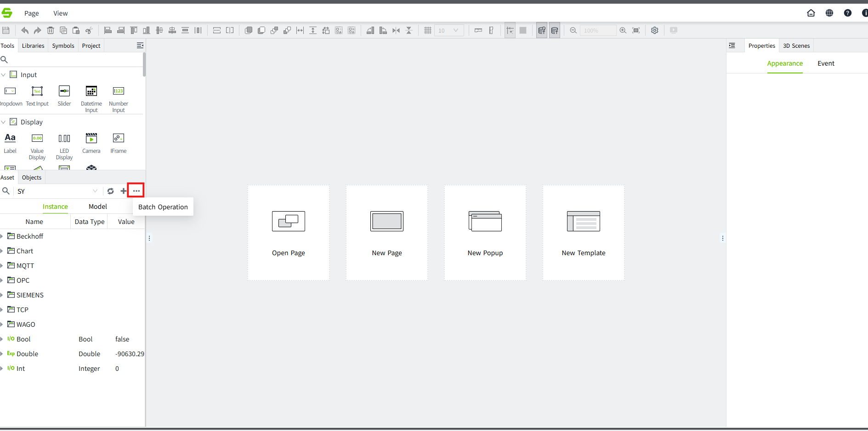This screenshot has height=431, width=868.
Task: Switch to the Libraries tab
Action: coord(33,45)
